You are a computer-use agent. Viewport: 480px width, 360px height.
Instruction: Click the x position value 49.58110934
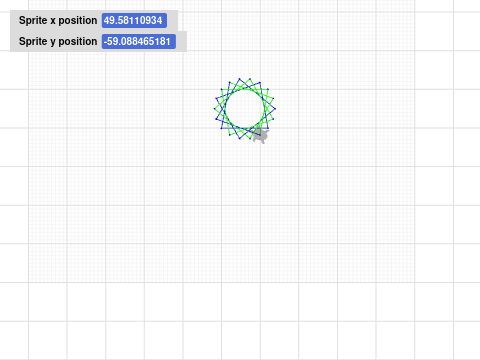[x=134, y=20]
